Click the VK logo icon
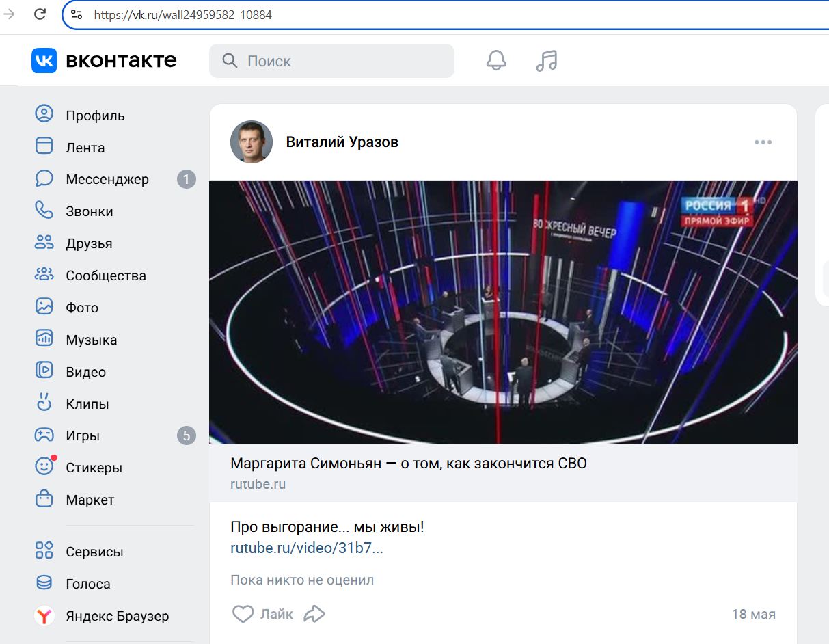The image size is (829, 644). [x=44, y=60]
